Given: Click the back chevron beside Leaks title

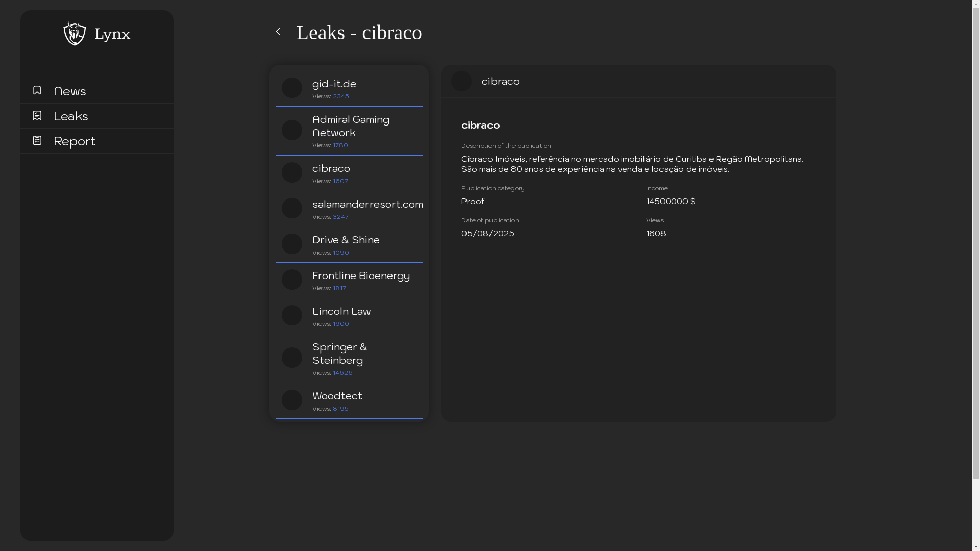Looking at the screenshot, I should 278,32.
